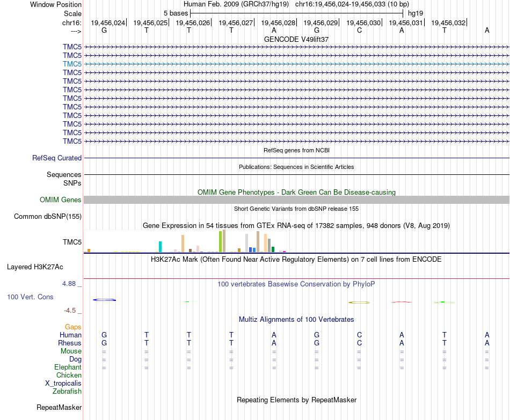Image resolution: width=510 pixels, height=420 pixels.
Task: Click the OMIM Genes gray bar
Action: [x=296, y=200]
